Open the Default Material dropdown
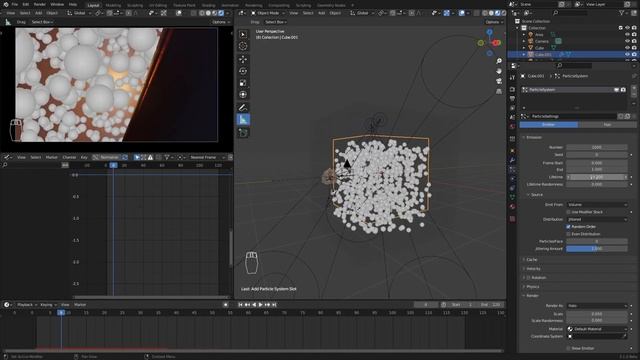Viewport: 640px width, 360px height. (597, 329)
